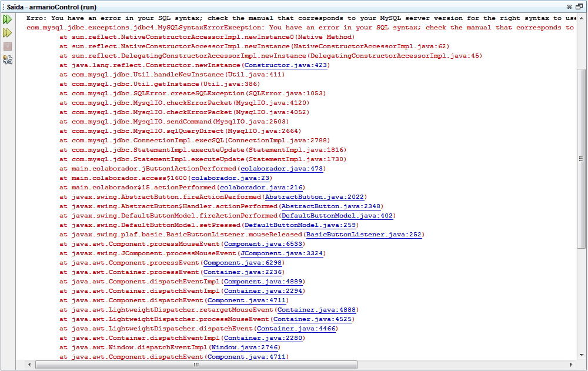Close the Saída output window tab

coord(569,6)
